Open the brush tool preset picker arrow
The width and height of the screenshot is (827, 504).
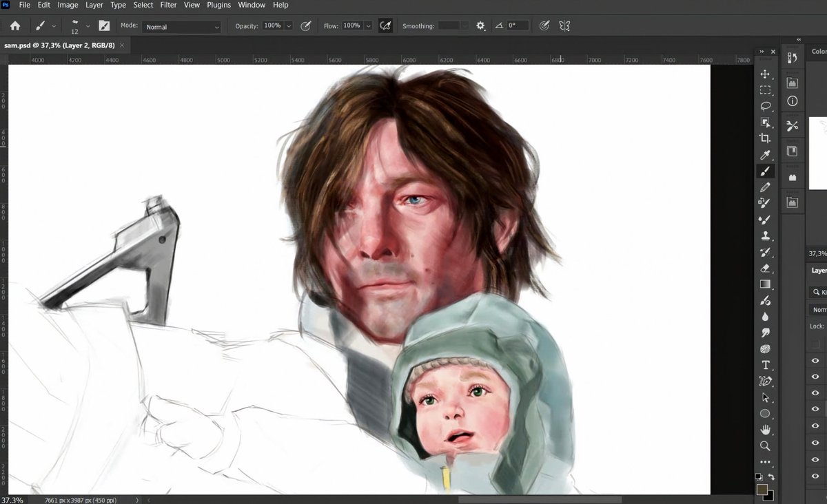tap(54, 27)
